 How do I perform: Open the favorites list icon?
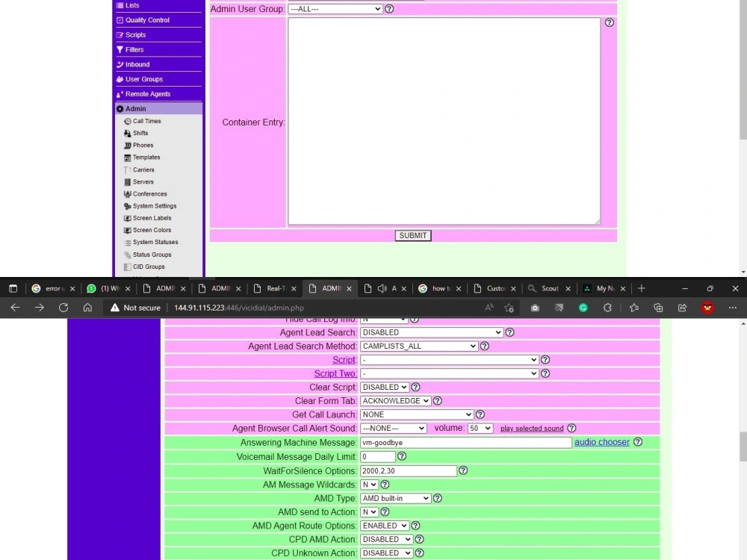tap(634, 308)
